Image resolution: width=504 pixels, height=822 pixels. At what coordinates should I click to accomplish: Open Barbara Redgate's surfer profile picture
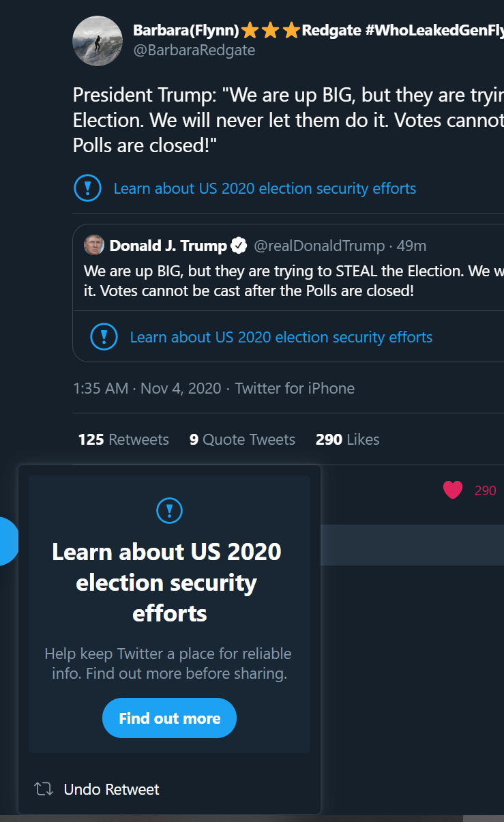[x=98, y=41]
